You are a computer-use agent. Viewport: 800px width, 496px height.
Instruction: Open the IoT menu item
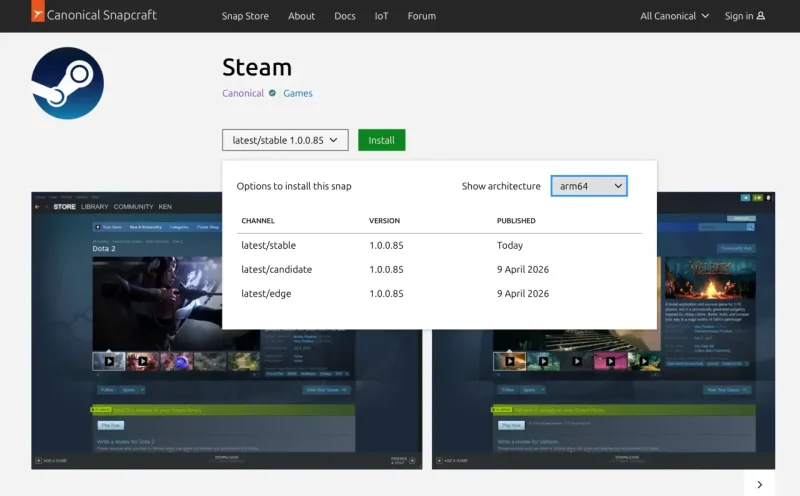tap(381, 16)
